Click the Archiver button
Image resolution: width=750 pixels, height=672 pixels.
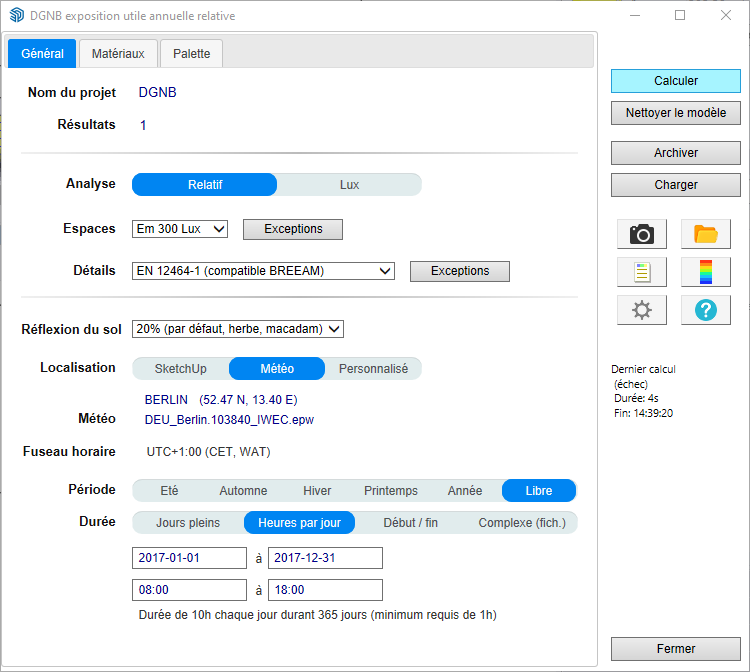tap(676, 153)
